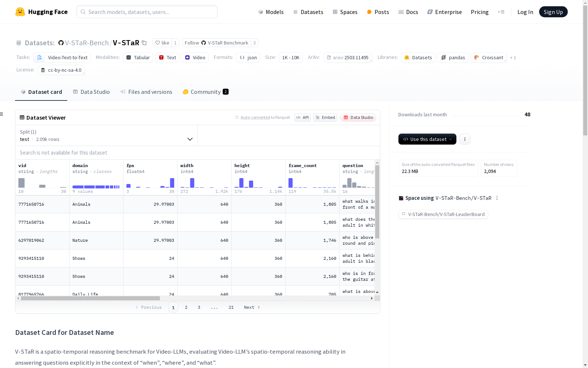Open the V-STaR-LeaderBoard space link
Viewport: 588px width, 368px height.
[x=443, y=214]
